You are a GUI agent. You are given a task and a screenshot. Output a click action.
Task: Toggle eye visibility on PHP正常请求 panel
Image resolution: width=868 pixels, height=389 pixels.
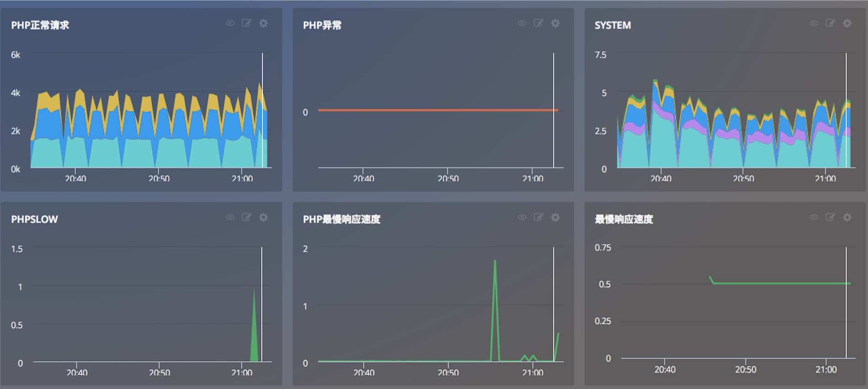click(x=230, y=23)
